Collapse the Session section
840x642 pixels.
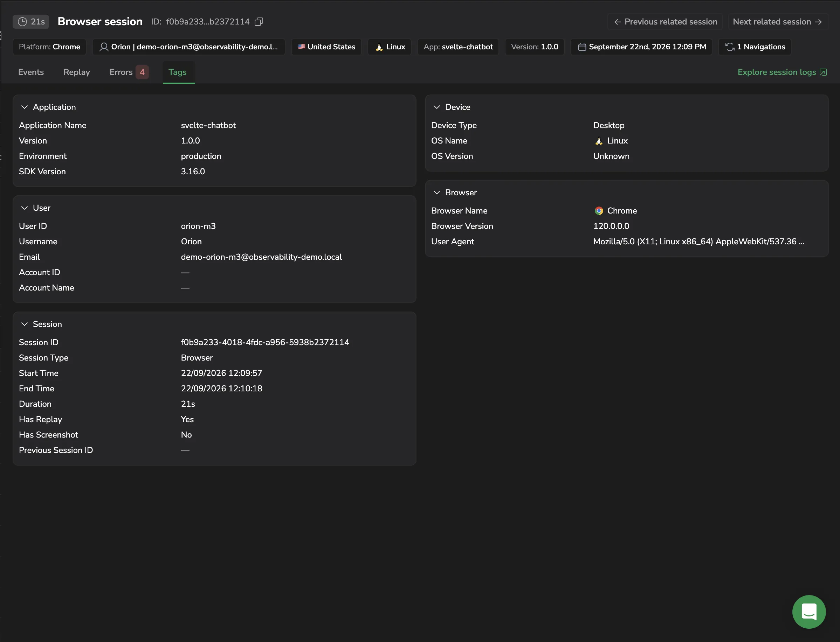[x=25, y=325]
